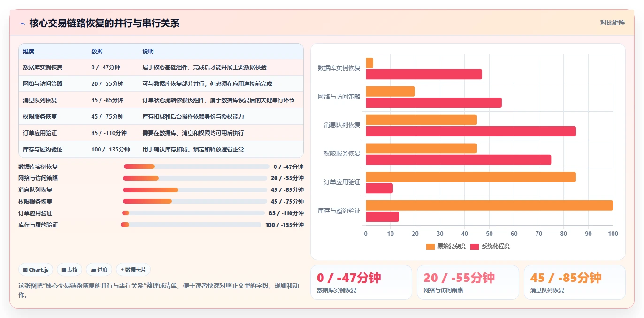Toggle 原始复杂度 orange legend swatch

tap(430, 246)
